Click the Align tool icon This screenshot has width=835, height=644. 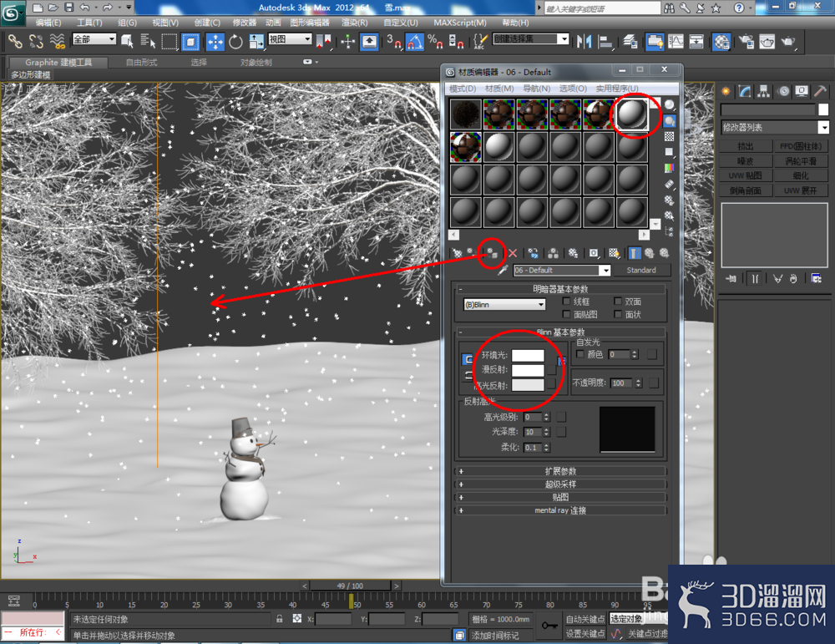coord(605,41)
